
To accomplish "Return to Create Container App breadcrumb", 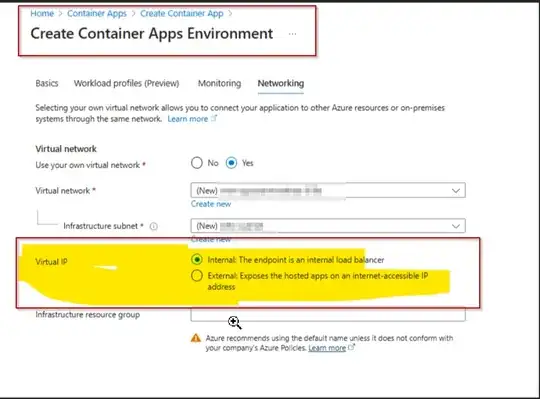I will pyautogui.click(x=182, y=13).
